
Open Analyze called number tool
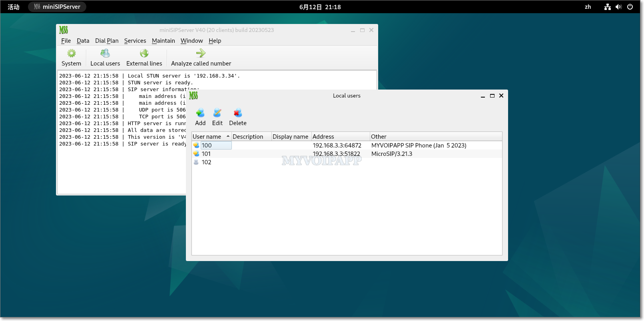pyautogui.click(x=201, y=58)
